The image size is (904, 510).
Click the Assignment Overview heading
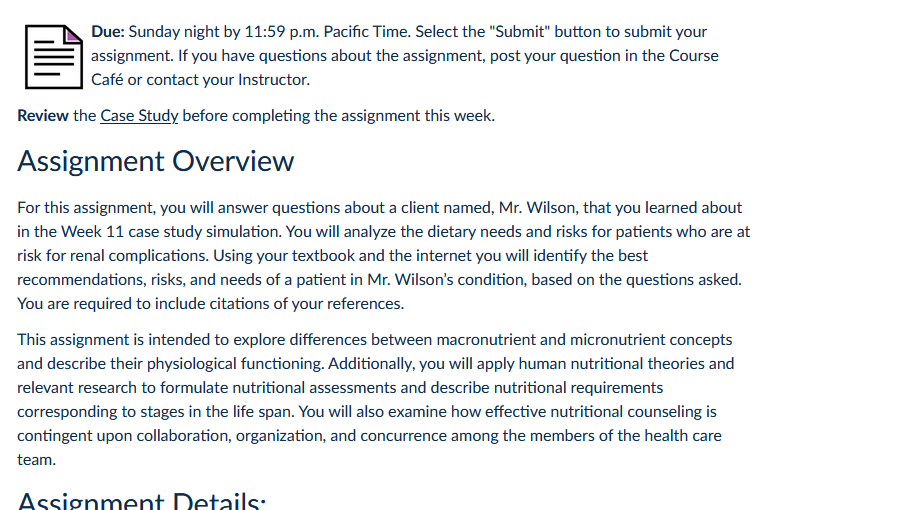[156, 161]
